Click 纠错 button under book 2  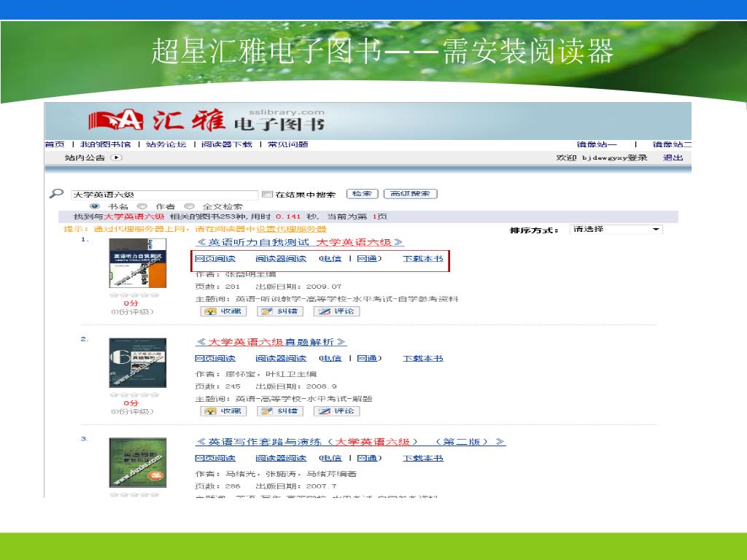[x=279, y=411]
